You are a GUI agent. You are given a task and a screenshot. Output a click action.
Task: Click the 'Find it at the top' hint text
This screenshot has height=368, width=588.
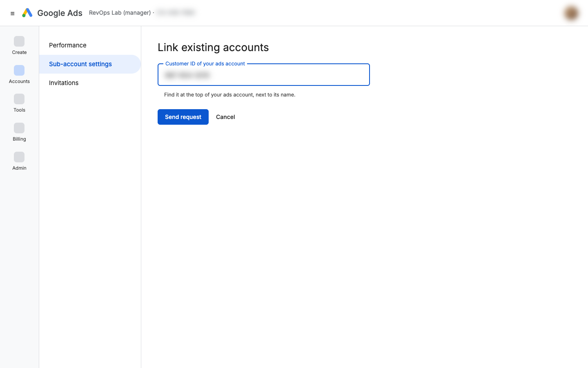(229, 95)
